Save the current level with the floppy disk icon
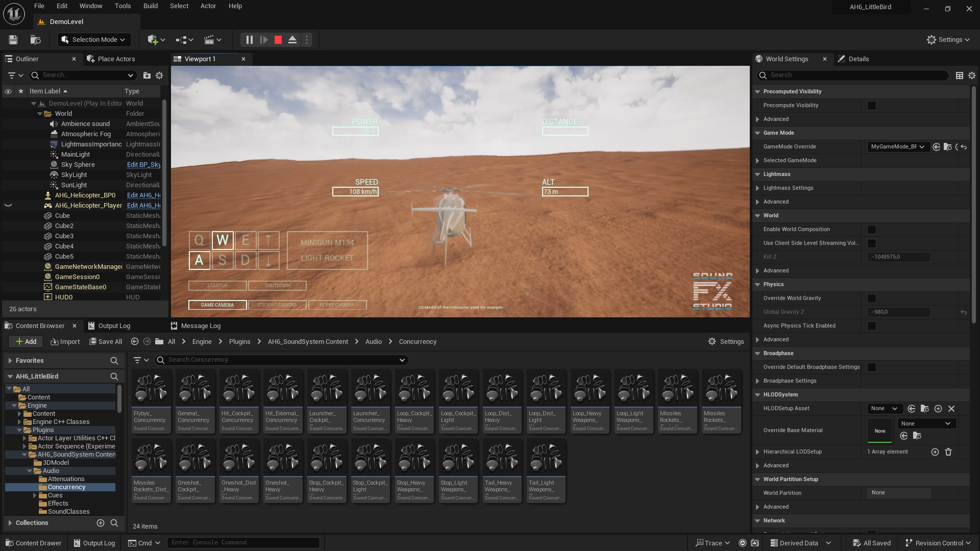980x551 pixels. click(x=13, y=39)
